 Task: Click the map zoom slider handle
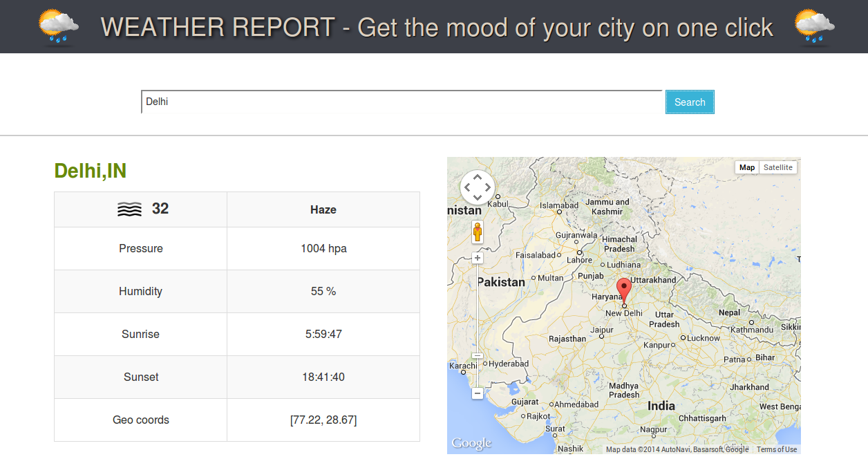coord(478,355)
